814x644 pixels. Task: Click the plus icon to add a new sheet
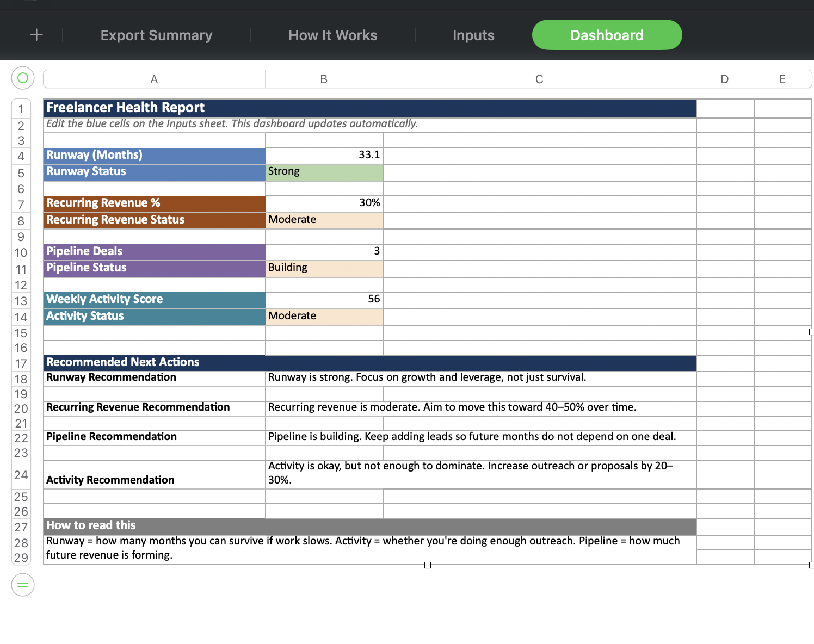36,35
